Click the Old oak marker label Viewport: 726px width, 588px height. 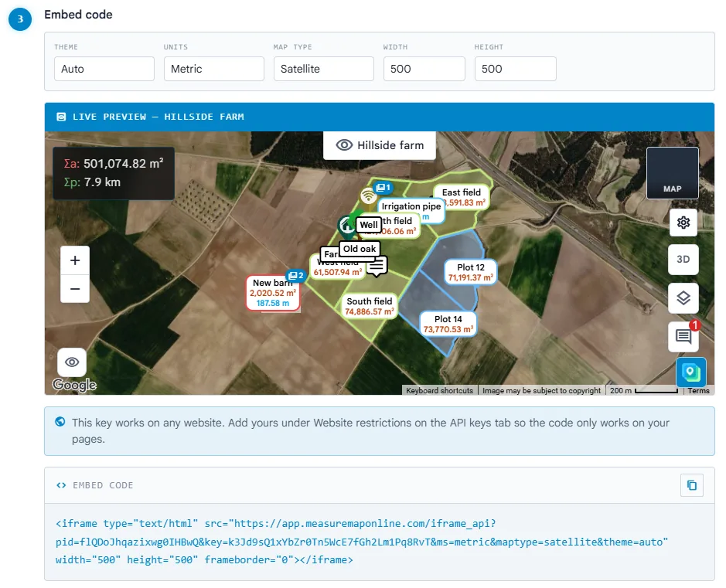360,249
